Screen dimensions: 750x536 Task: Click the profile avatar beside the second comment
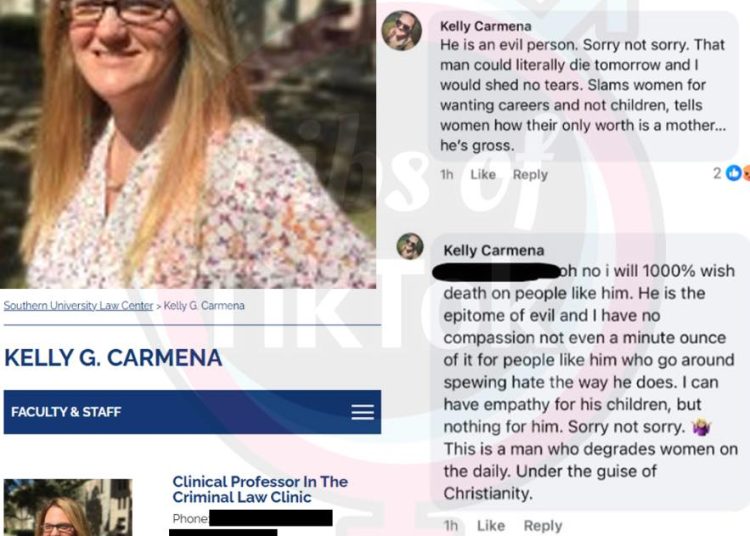point(410,246)
